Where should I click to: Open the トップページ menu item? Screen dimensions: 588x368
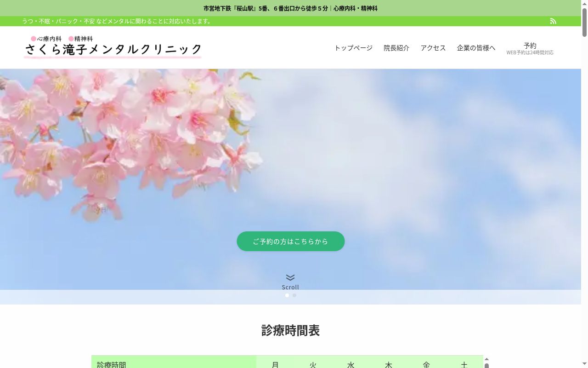click(353, 48)
